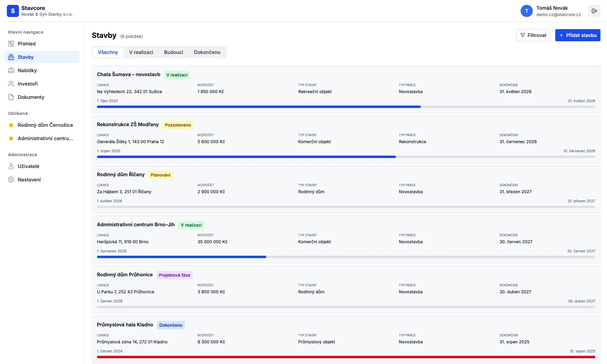Open Přehled dashboard icon in sidebar
The image size is (607, 364).
pyautogui.click(x=11, y=44)
